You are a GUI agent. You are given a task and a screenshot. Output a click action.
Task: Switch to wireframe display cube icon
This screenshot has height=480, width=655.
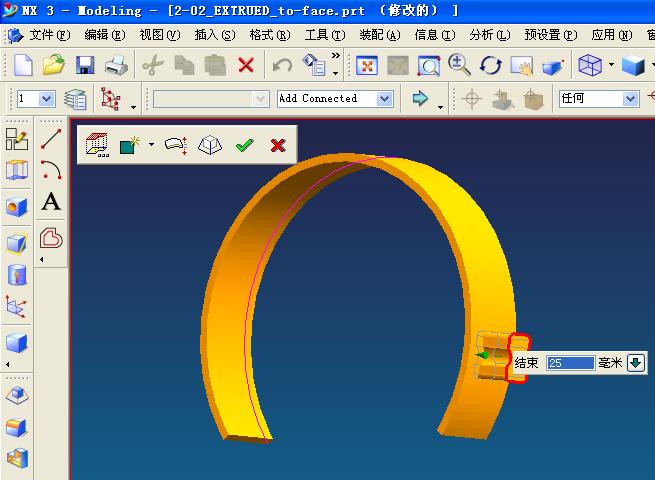(590, 65)
